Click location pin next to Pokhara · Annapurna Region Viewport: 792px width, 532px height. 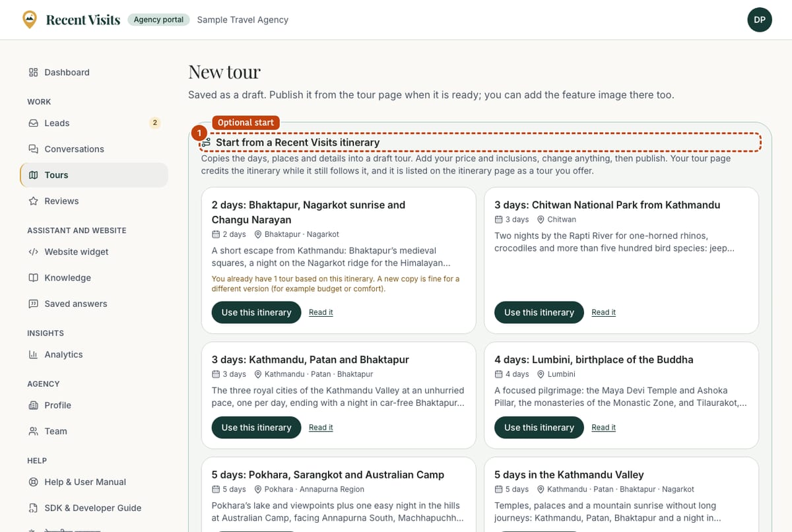[258, 489]
